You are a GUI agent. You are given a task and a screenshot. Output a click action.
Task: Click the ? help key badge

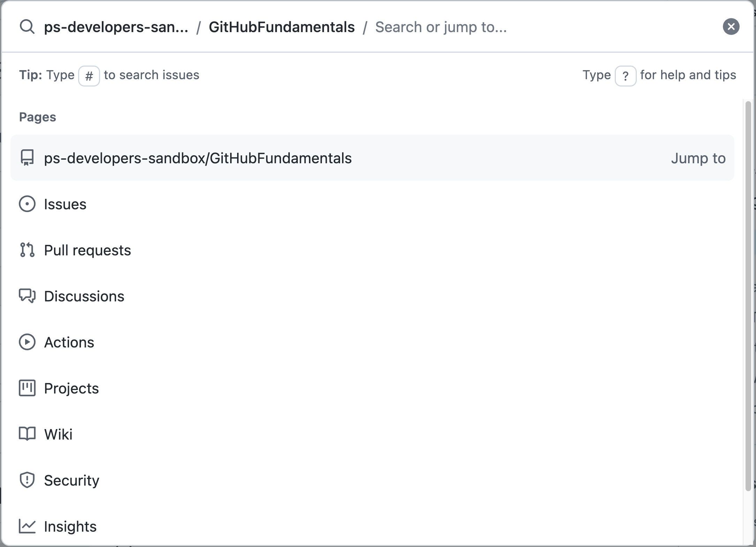coord(626,76)
